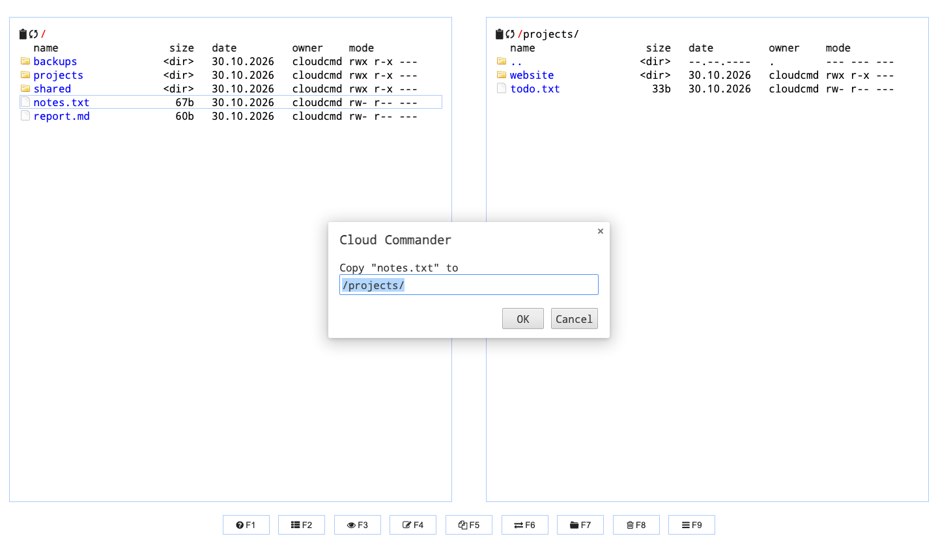Click the F8 delete button
This screenshot has width=938, height=560.
[x=636, y=525]
